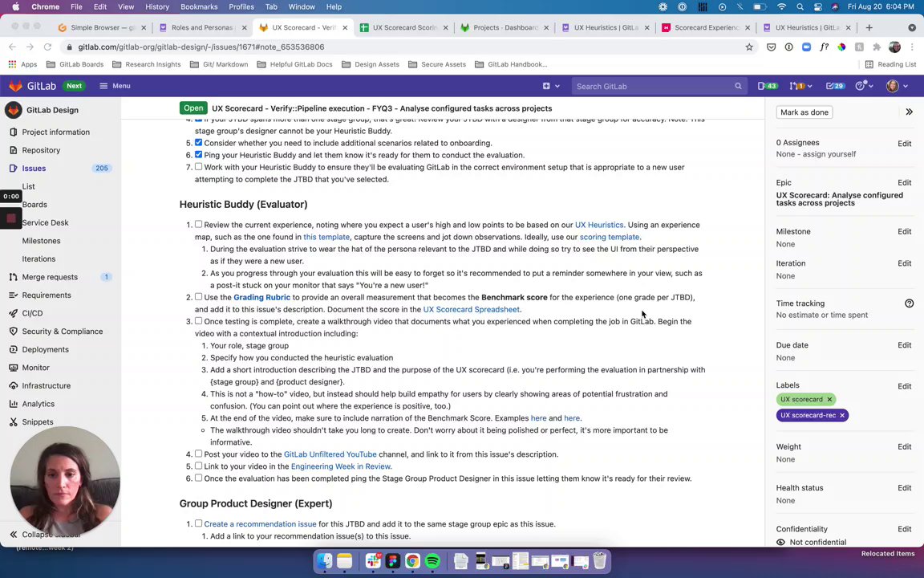Open the Grading Rubric link
This screenshot has width=924, height=578.
coord(261,297)
